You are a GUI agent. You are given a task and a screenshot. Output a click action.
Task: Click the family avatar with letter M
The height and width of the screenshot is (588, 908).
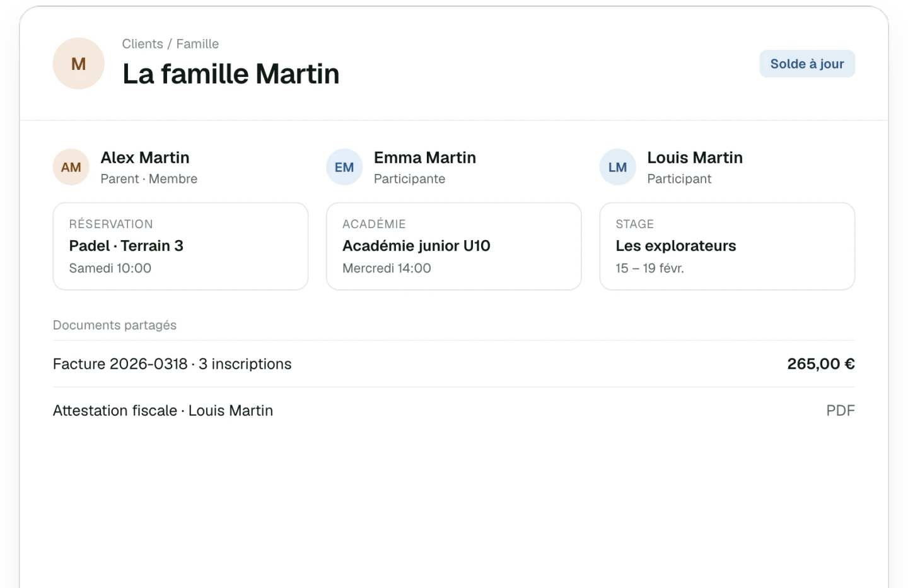pos(78,64)
